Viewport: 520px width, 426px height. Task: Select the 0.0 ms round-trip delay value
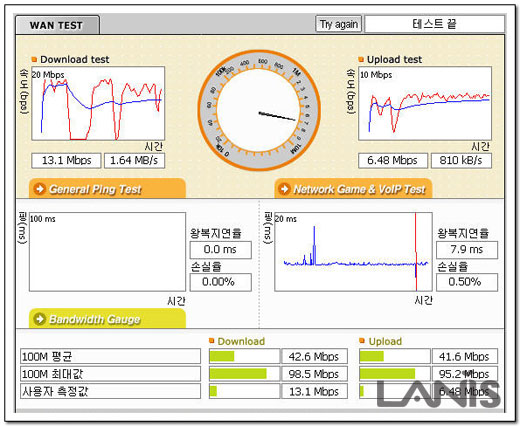tap(221, 250)
